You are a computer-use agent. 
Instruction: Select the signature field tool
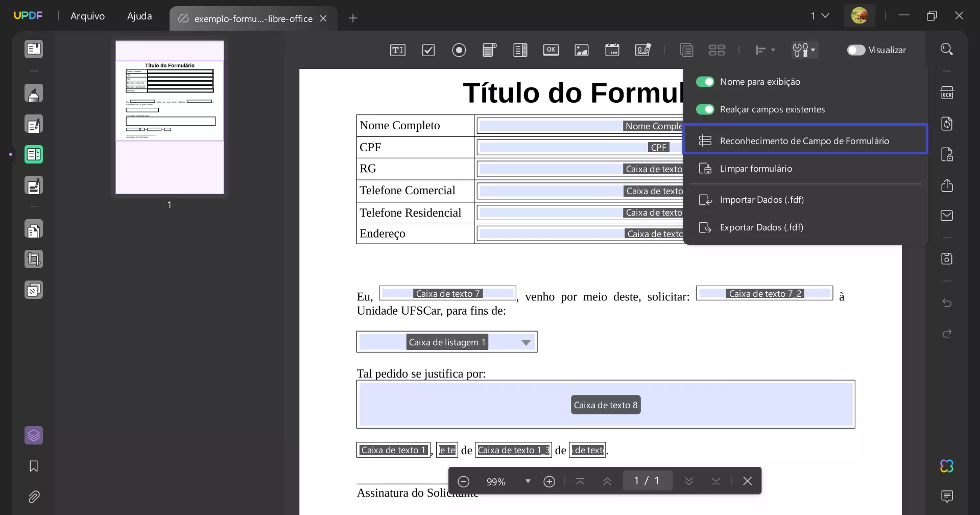click(643, 50)
